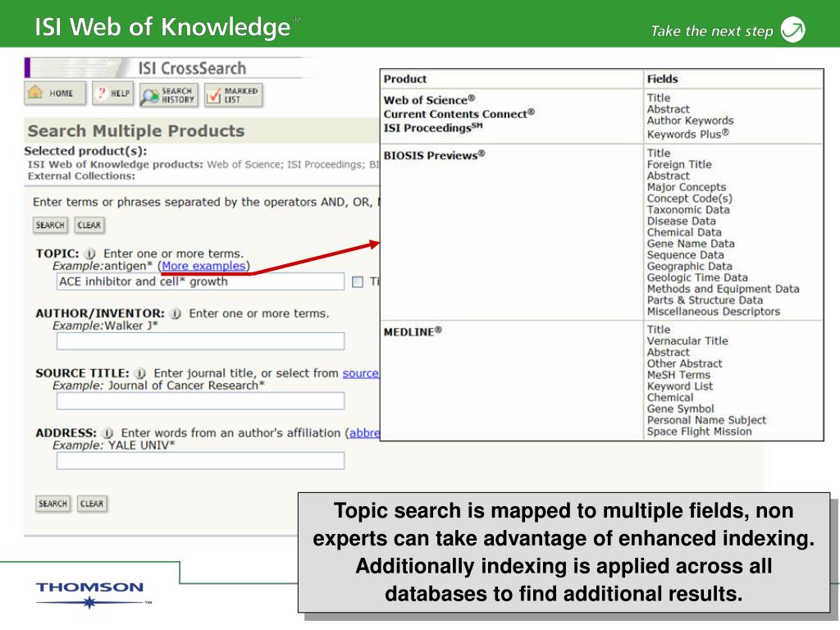Open the abbreviations link in ADDRESS
Viewport: 840px width, 630px height.
364,433
